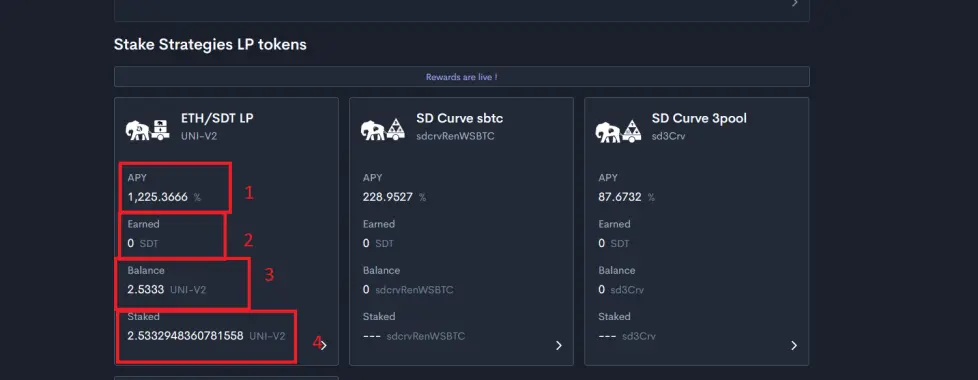This screenshot has height=380, width=978.
Task: Click the Staked --- sd3Crv value
Action: point(627,336)
